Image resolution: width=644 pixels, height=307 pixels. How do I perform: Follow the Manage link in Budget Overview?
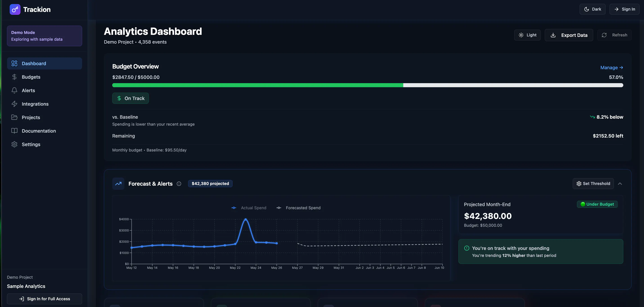(x=612, y=68)
